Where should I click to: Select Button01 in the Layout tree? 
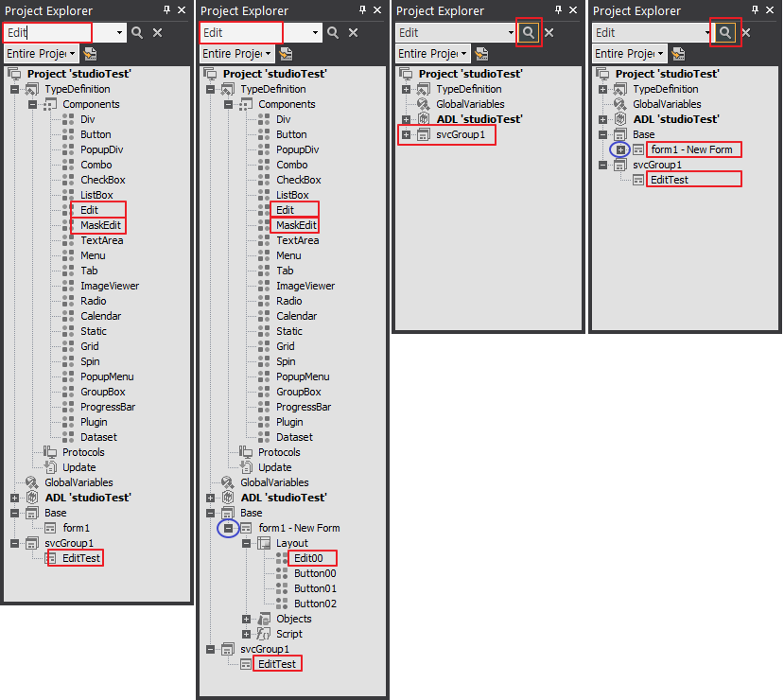point(314,588)
